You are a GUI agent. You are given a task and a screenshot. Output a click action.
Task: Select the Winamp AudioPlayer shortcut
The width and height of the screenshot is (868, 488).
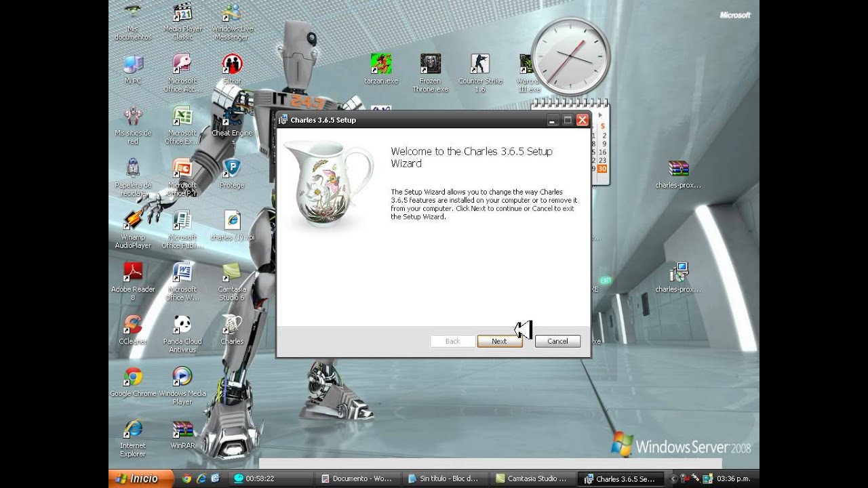tap(133, 230)
